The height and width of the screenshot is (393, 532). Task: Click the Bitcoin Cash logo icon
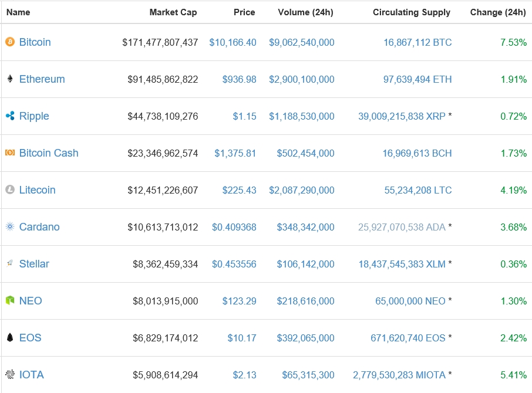pyautogui.click(x=9, y=153)
